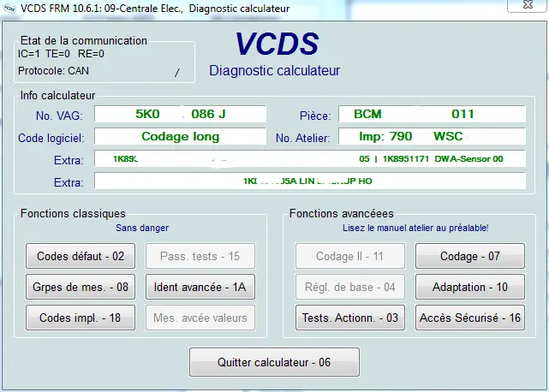Viewport: 549px width, 392px height.
Task: Click the 'Diagnostic calculateur' heading
Action: point(274,71)
